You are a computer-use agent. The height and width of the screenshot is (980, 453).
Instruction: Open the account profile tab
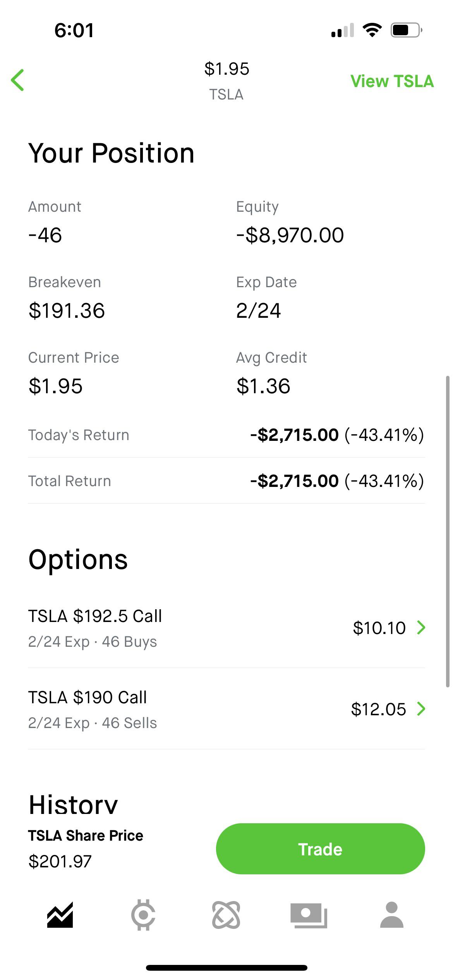tap(392, 915)
